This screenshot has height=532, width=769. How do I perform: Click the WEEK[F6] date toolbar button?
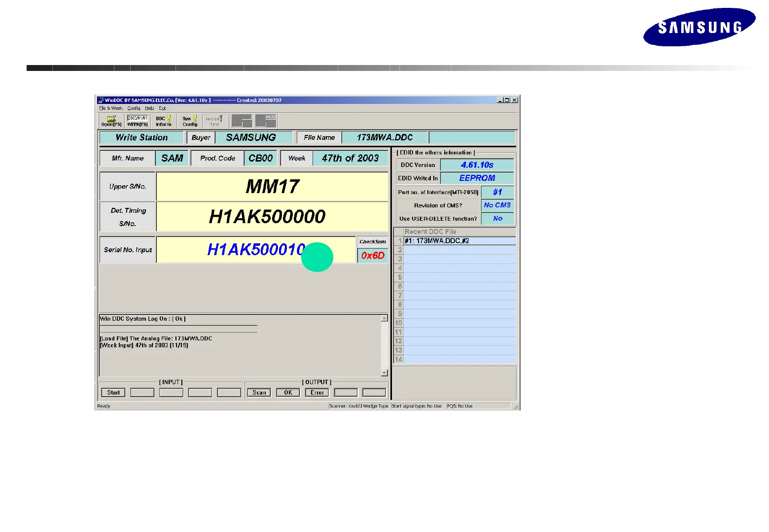[x=138, y=121]
